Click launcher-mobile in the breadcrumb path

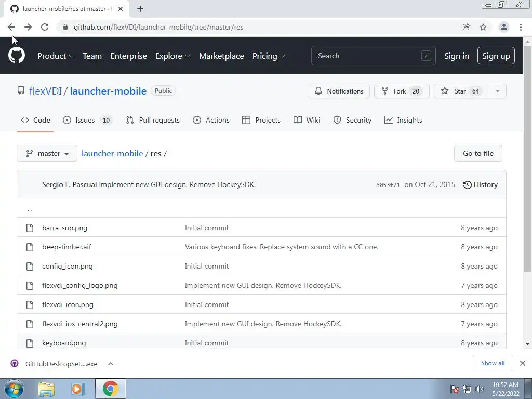click(112, 153)
